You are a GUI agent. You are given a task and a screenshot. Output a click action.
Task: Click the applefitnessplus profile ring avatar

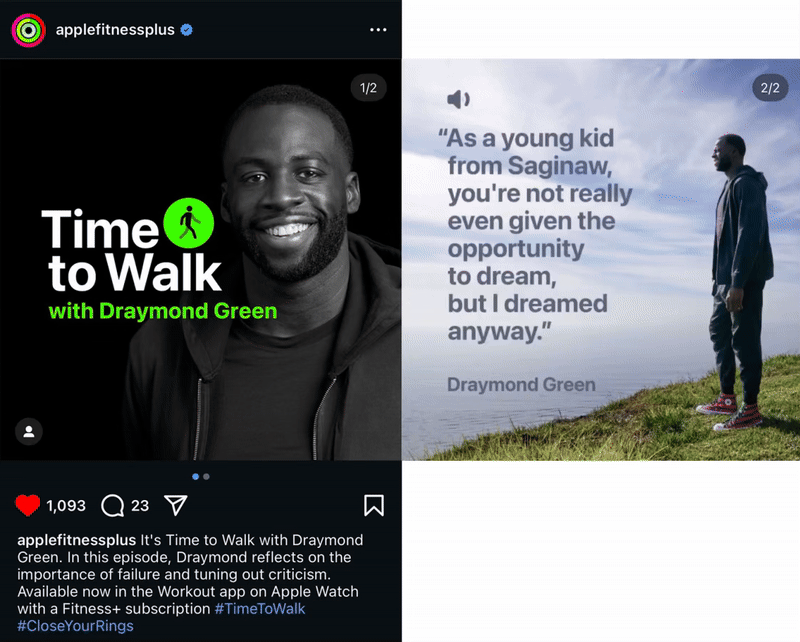pyautogui.click(x=29, y=30)
